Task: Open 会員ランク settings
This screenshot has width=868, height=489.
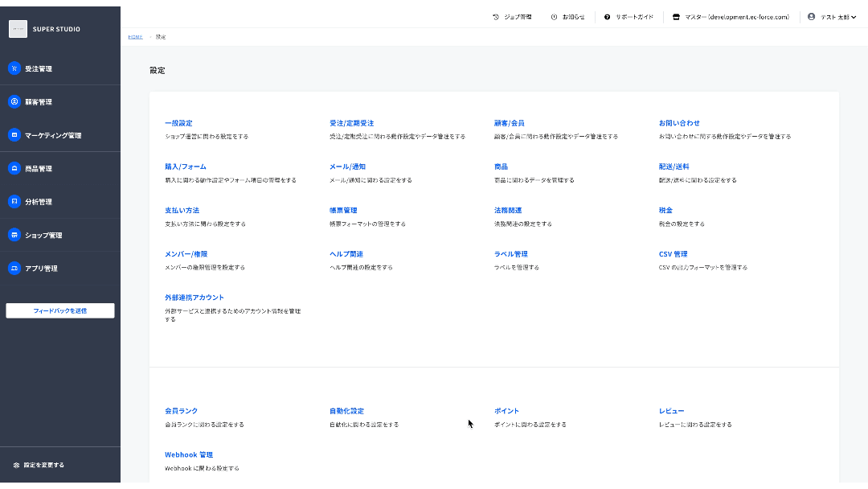Action: (x=181, y=411)
